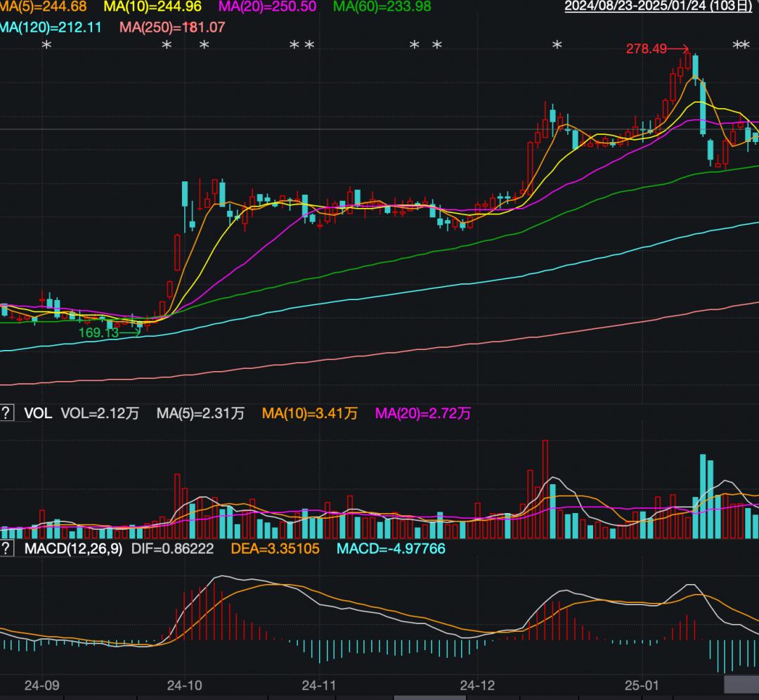The width and height of the screenshot is (759, 700).
Task: Click the help icon beside VOL
Action: tap(6, 413)
